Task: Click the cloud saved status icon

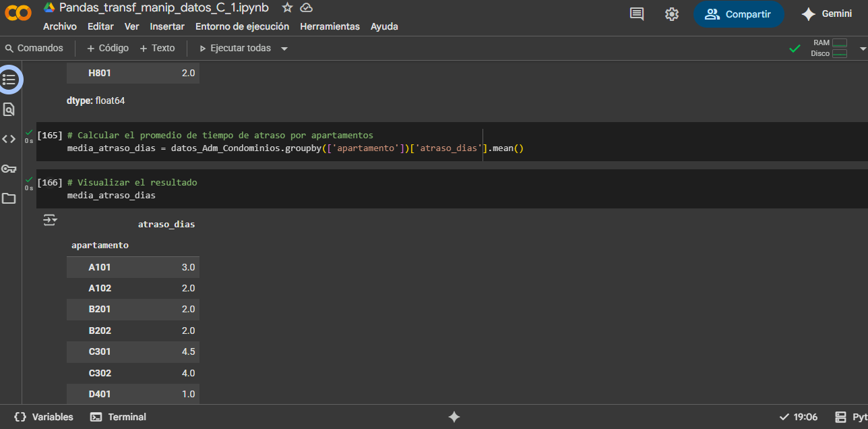Action: coord(306,7)
